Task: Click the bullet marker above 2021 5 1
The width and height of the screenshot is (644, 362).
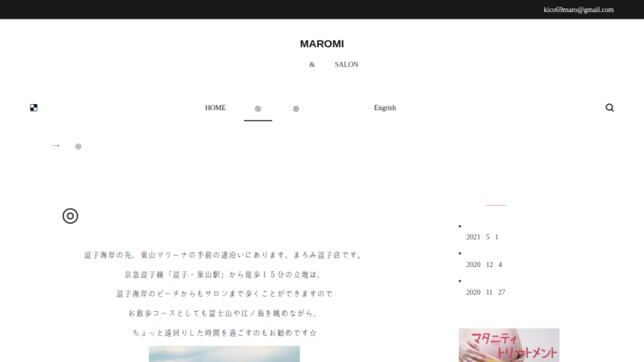Action: [460, 226]
